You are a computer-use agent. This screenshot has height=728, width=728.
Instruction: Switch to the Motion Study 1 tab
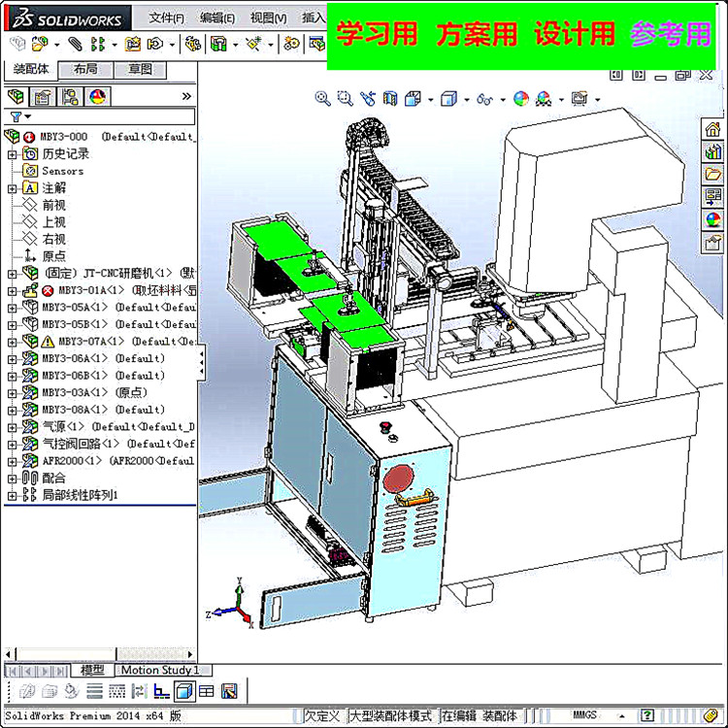(160, 670)
